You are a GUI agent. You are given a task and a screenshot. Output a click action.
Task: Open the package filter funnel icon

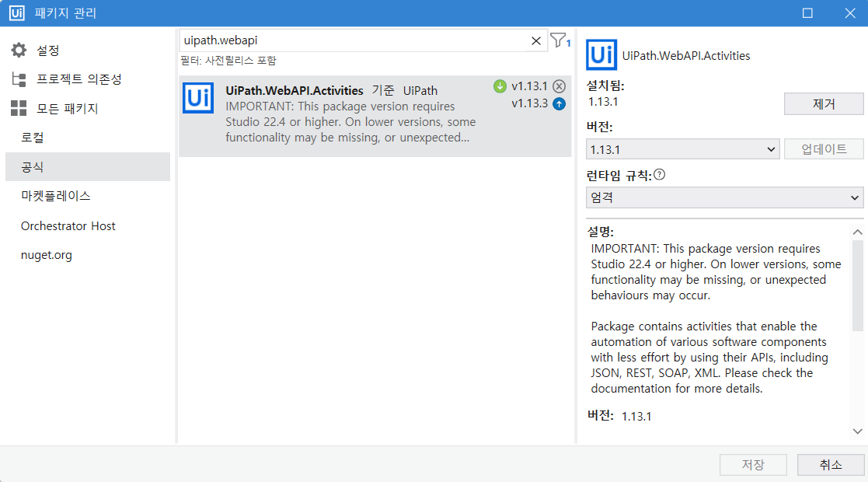(558, 40)
